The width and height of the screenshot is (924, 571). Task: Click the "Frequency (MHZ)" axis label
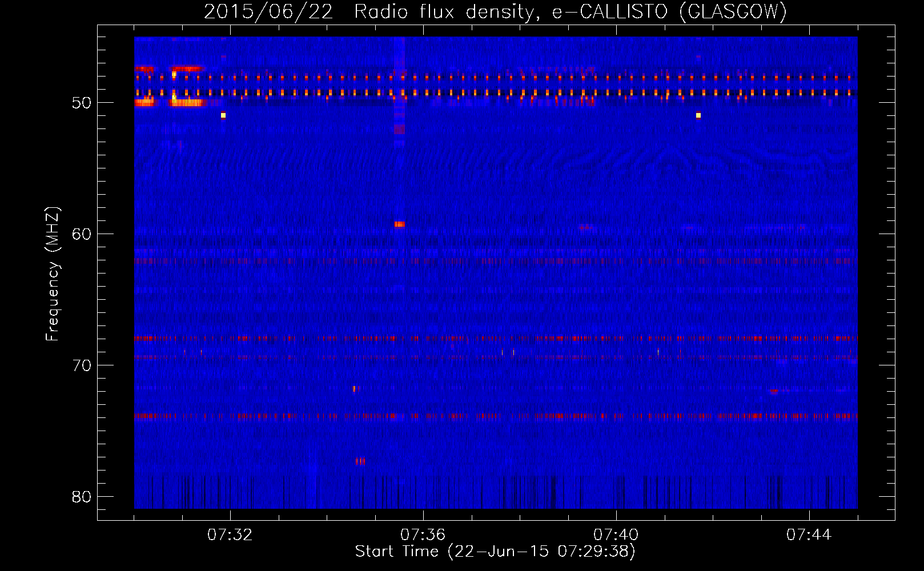53,274
